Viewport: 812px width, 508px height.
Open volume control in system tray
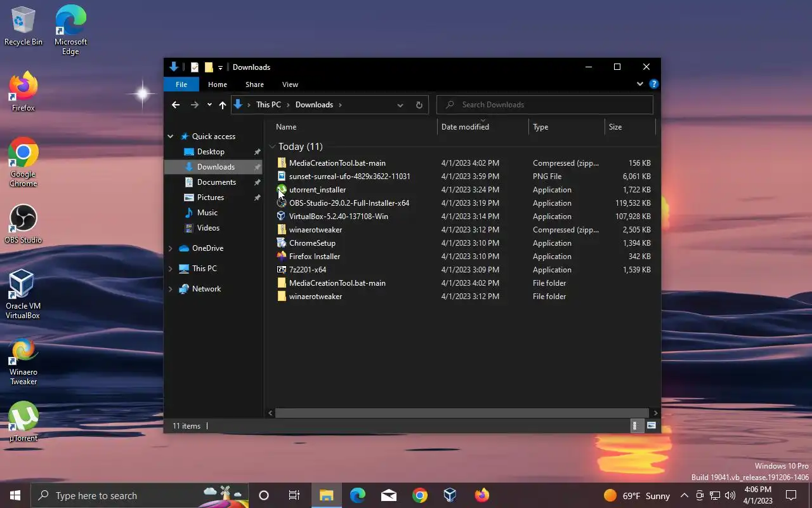click(x=730, y=495)
